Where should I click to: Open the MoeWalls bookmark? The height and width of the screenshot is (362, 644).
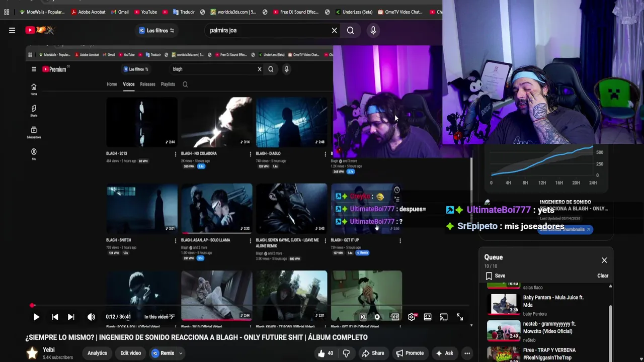point(42,12)
